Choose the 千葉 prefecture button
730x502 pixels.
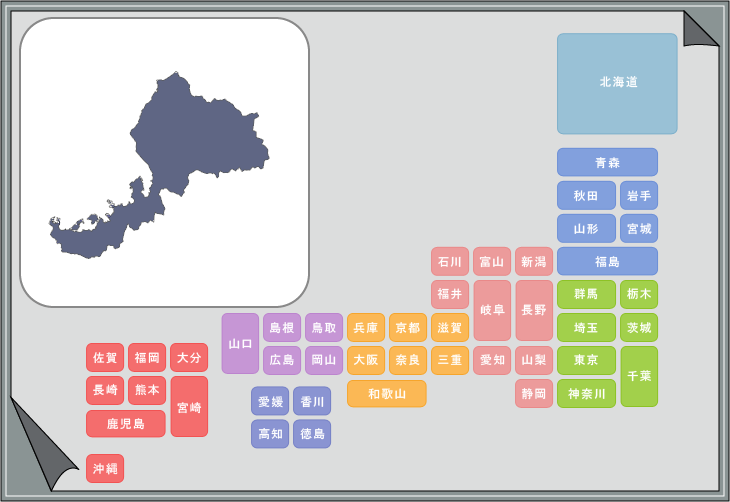639,376
